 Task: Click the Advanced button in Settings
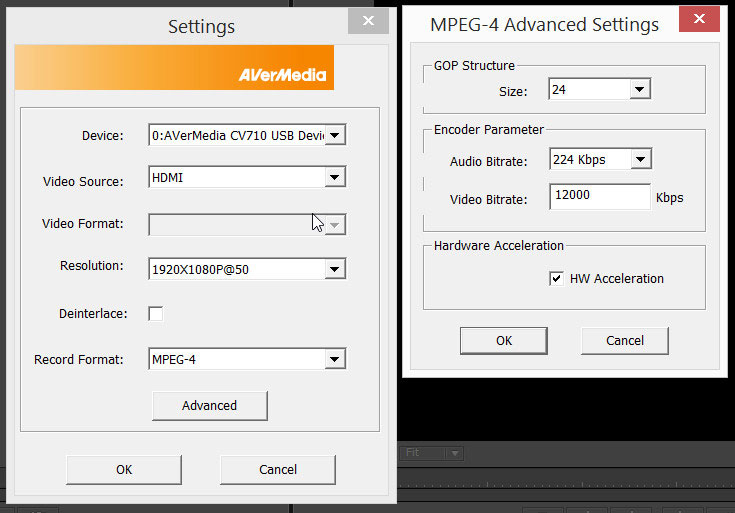tap(210, 406)
